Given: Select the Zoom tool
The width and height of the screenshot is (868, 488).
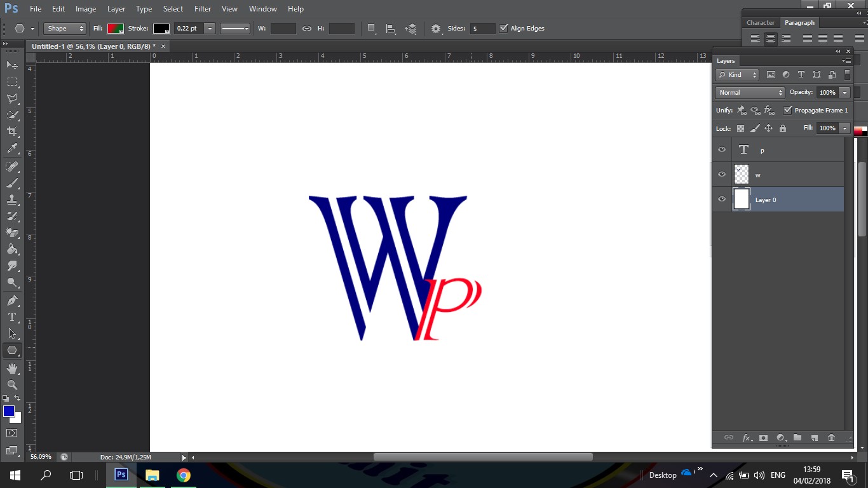Looking at the screenshot, I should click(12, 385).
